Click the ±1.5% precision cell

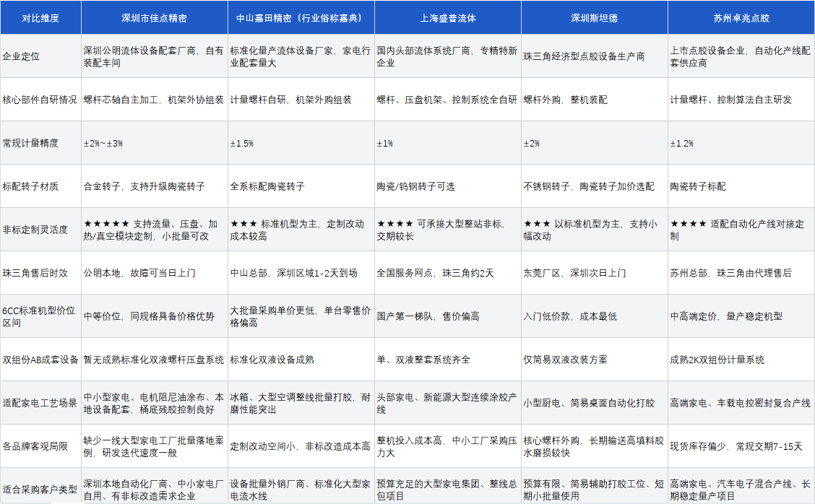tap(301, 143)
